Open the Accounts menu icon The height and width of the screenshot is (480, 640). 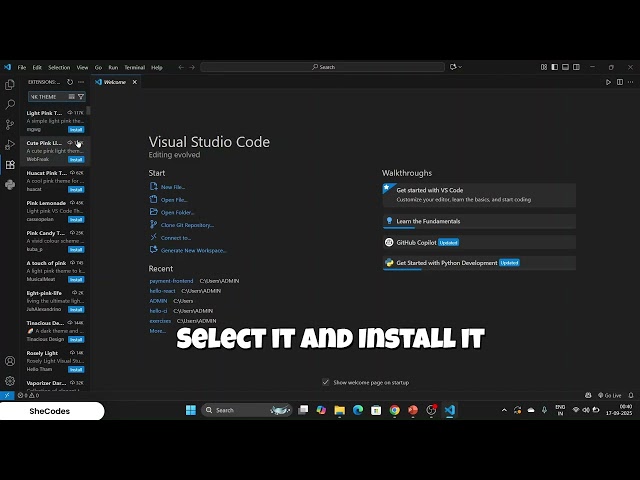(x=10, y=361)
